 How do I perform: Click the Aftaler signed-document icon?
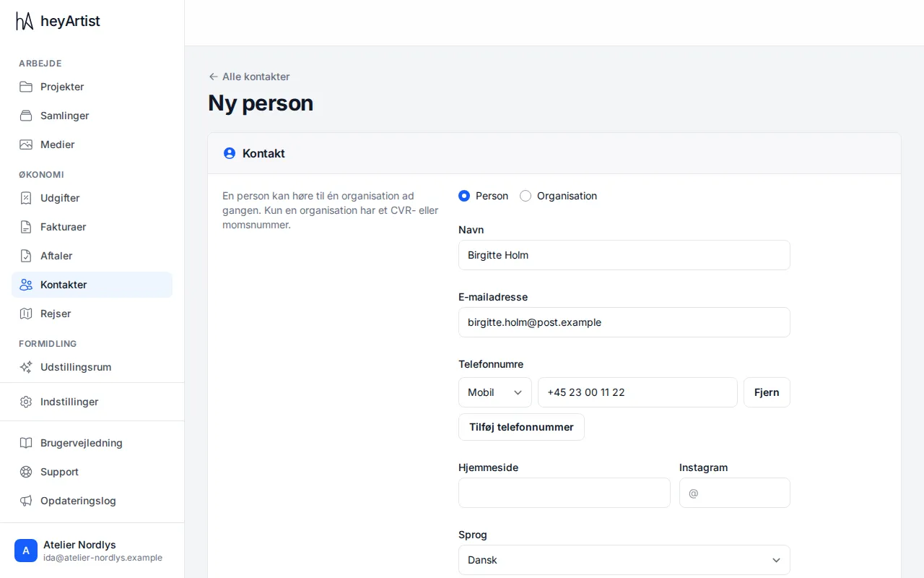coord(26,256)
